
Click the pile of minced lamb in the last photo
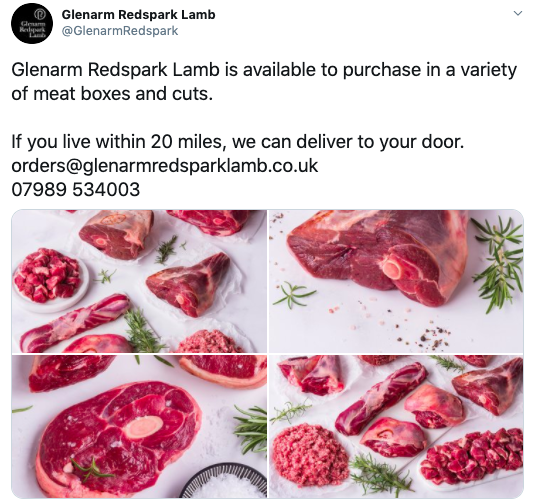(310, 455)
